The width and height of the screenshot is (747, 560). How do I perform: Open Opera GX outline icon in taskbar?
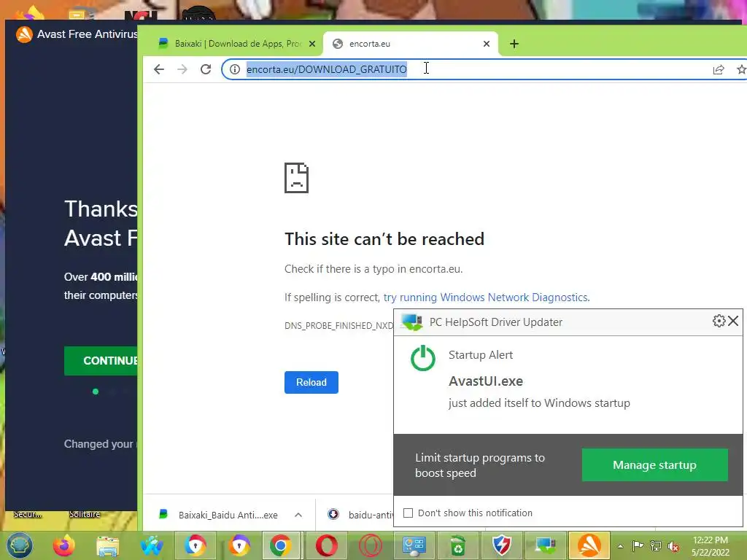tap(370, 545)
